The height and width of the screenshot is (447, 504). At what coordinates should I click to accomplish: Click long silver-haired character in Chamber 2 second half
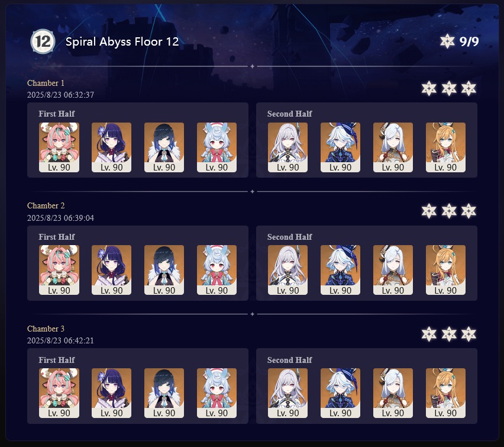pyautogui.click(x=287, y=270)
